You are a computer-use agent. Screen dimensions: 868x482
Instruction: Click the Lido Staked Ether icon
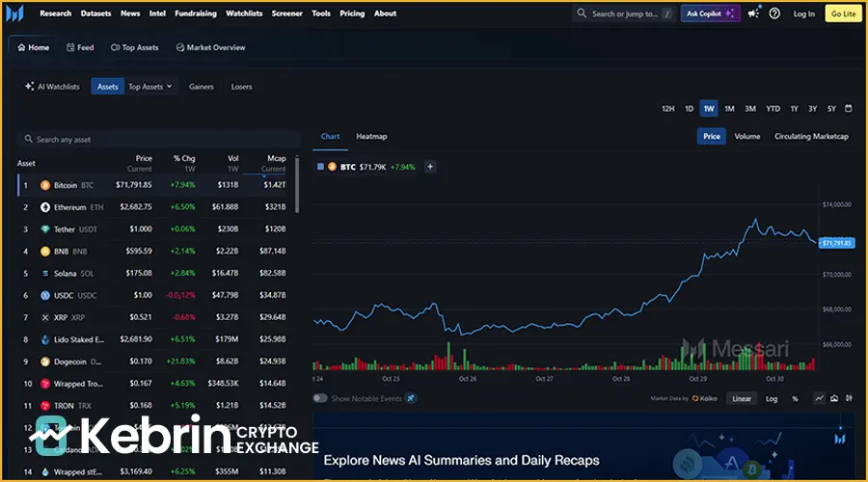pos(44,339)
